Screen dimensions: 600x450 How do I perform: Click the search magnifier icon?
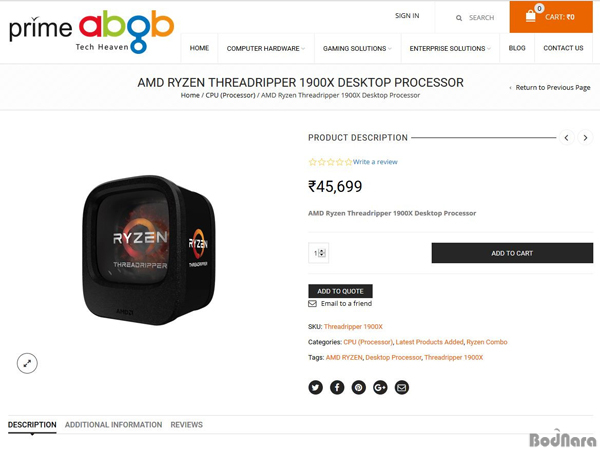[459, 18]
